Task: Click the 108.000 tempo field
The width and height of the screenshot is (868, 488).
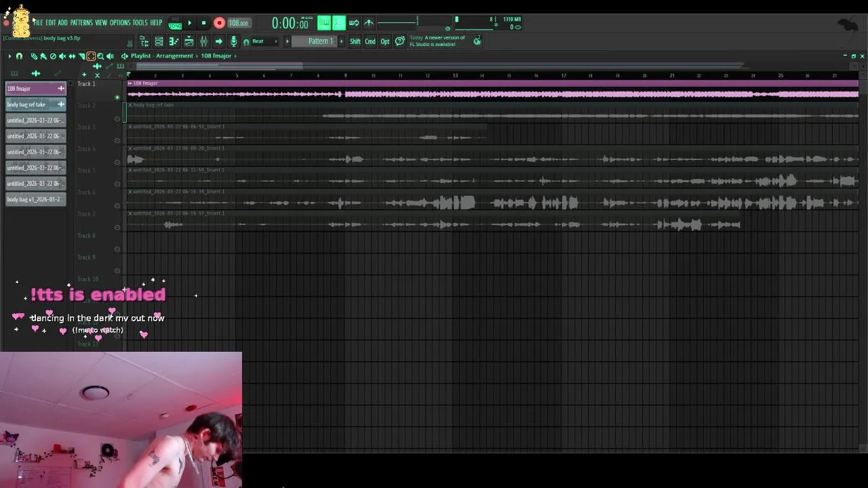Action: point(239,23)
